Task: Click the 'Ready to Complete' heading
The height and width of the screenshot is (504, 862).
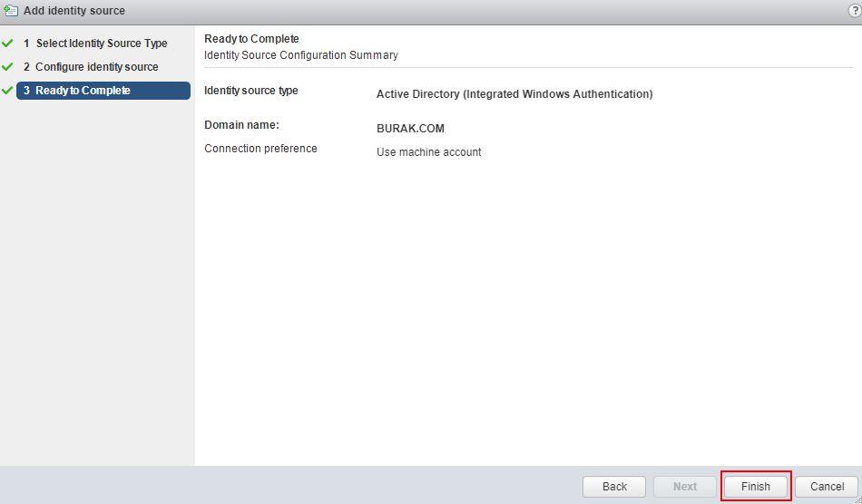Action: [251, 39]
